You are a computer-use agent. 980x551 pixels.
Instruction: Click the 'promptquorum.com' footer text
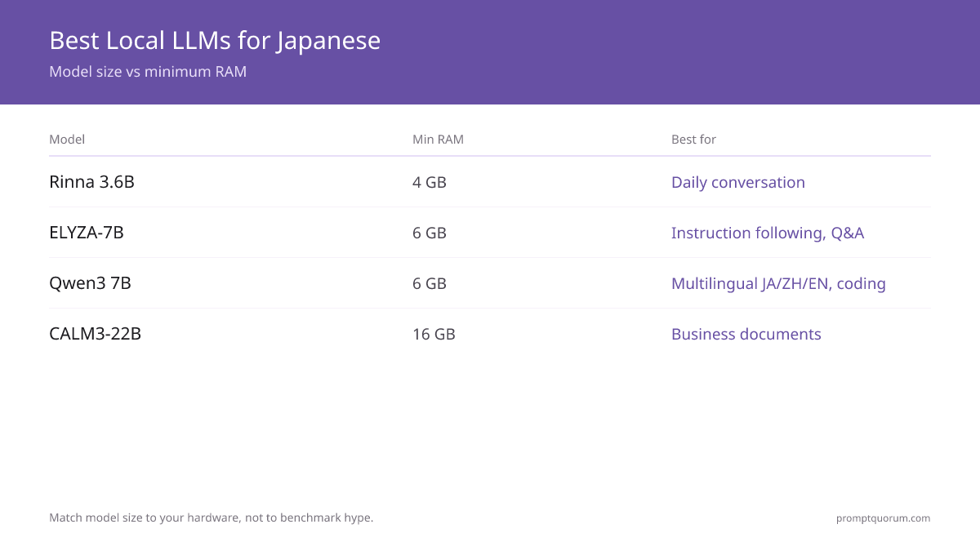pyautogui.click(x=883, y=518)
